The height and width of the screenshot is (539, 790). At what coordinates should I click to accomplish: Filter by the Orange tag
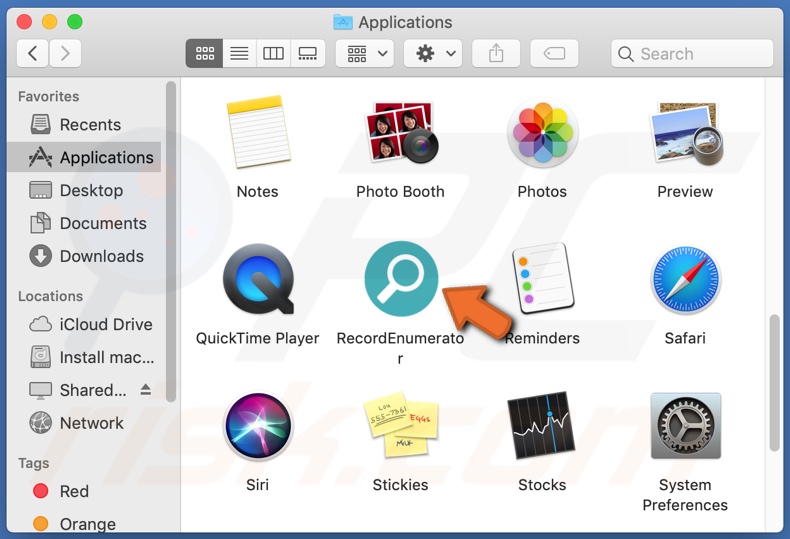[x=86, y=524]
